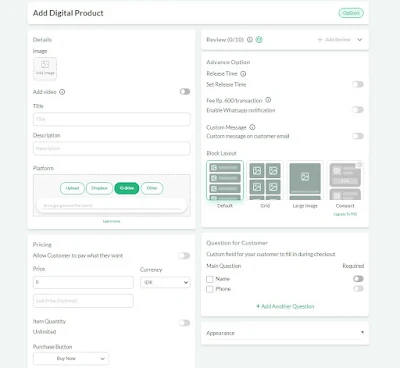
Task: Click the drive.google.com link input field
Action: coord(112,206)
